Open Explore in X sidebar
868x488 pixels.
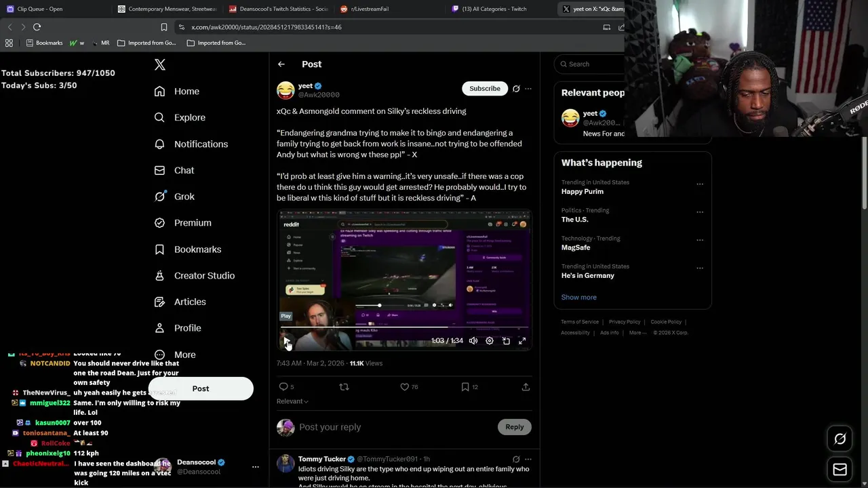pyautogui.click(x=180, y=117)
